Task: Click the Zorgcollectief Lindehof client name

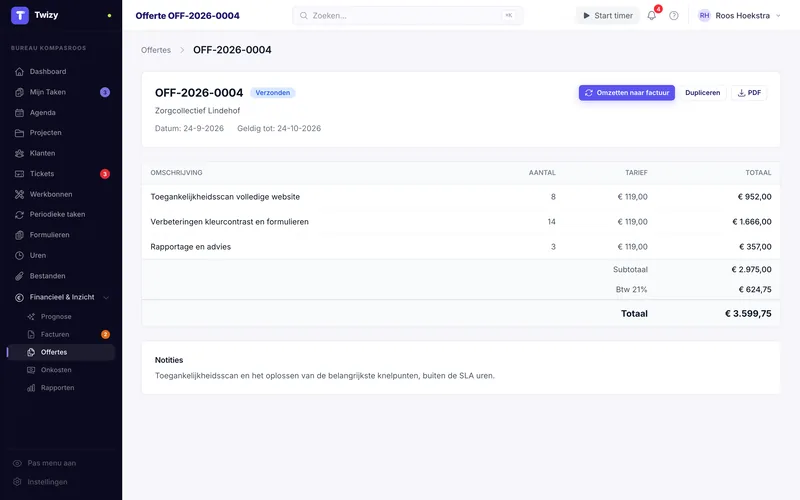Action: [197, 111]
